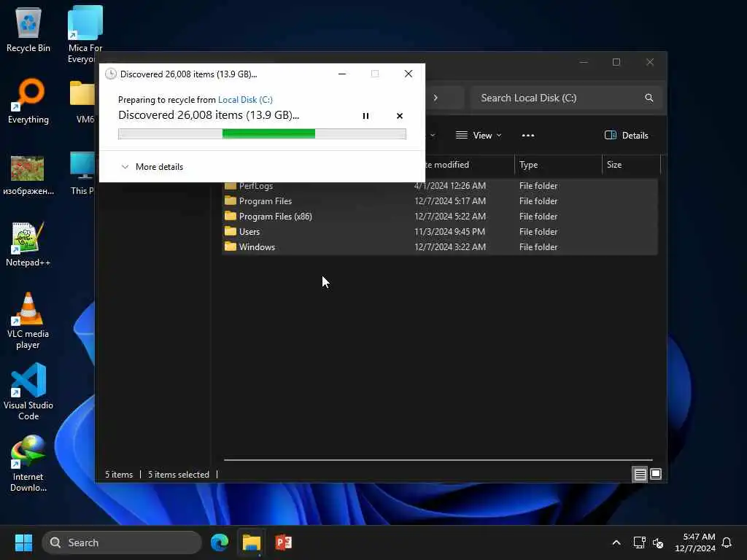Click the address bar chevron arrow
The image size is (747, 560).
click(x=435, y=98)
